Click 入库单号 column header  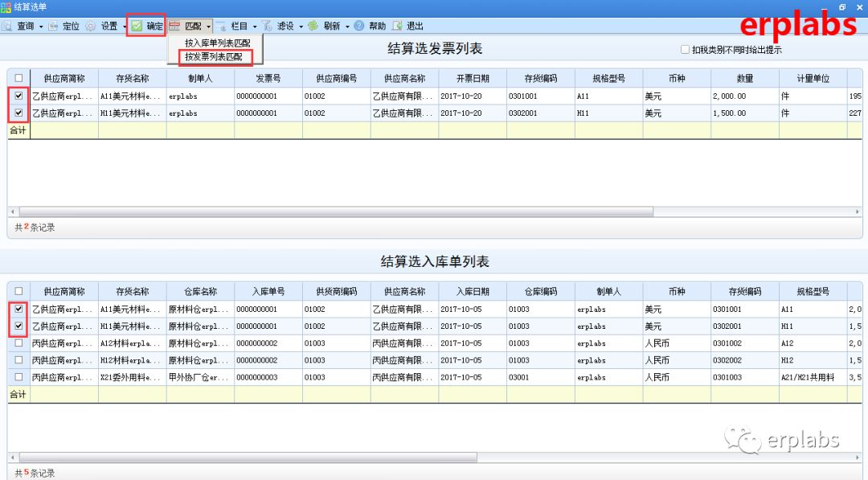tap(268, 291)
